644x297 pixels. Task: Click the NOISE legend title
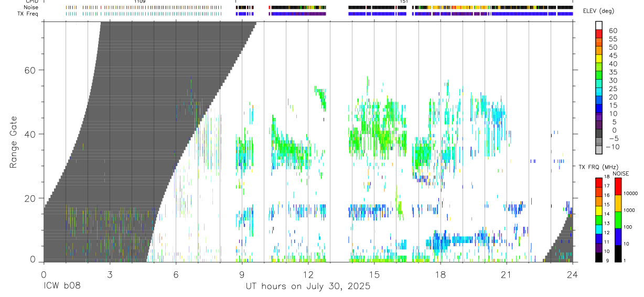click(621, 174)
